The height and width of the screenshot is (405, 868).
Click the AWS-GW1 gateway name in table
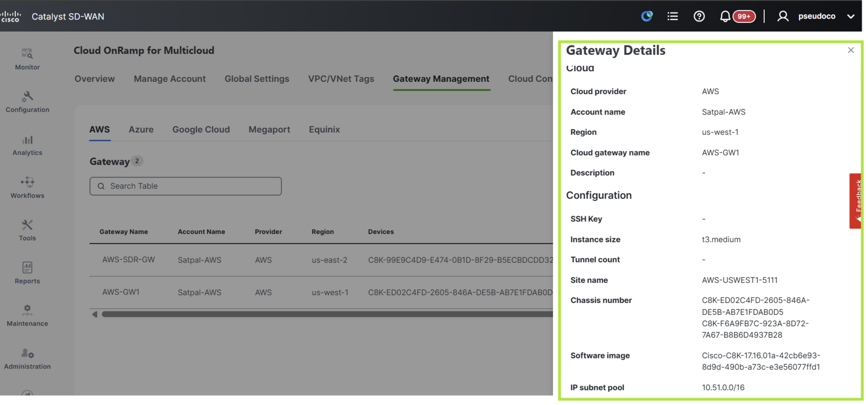[121, 292]
